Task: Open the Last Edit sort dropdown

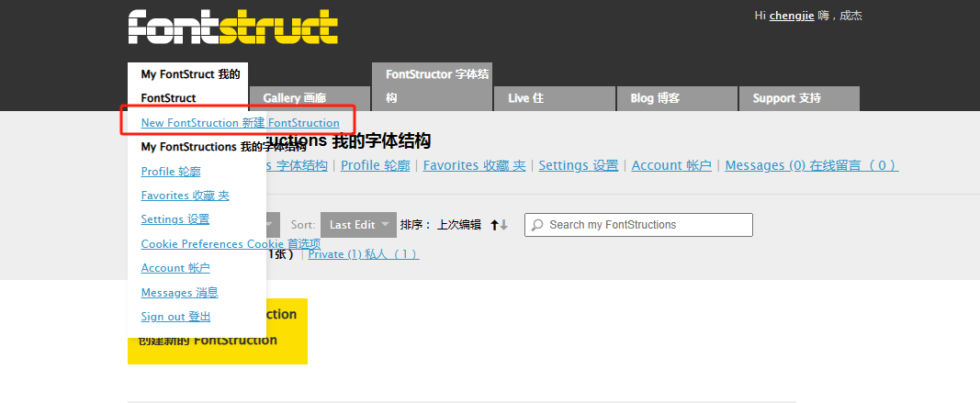Action: pos(358,225)
